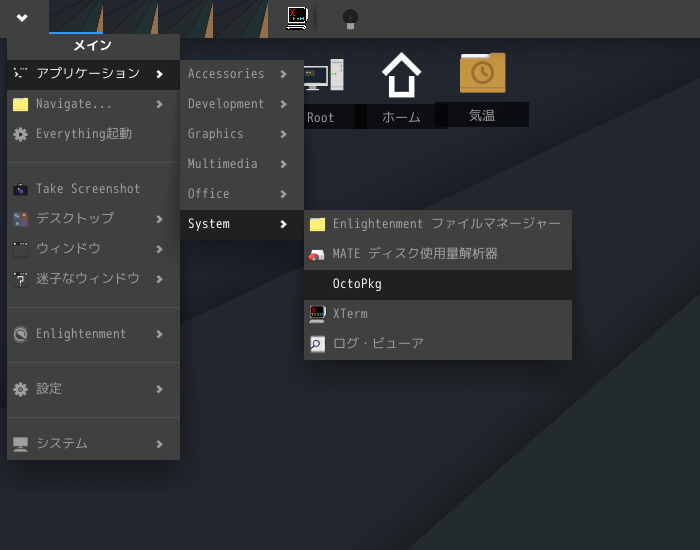The height and width of the screenshot is (550, 700).
Task: Expand the システム submenu arrow
Action: coord(159,444)
